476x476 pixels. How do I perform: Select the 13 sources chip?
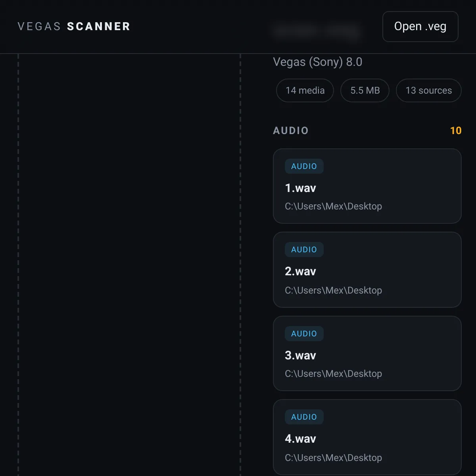pos(429,90)
